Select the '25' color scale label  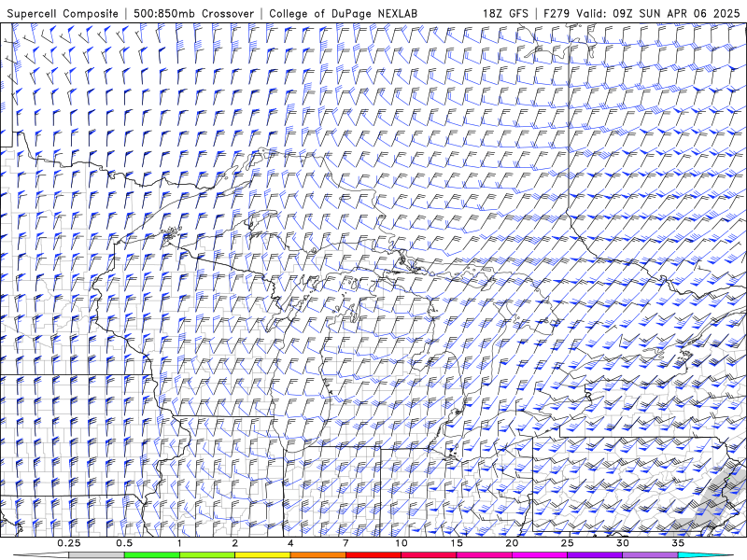coord(568,543)
